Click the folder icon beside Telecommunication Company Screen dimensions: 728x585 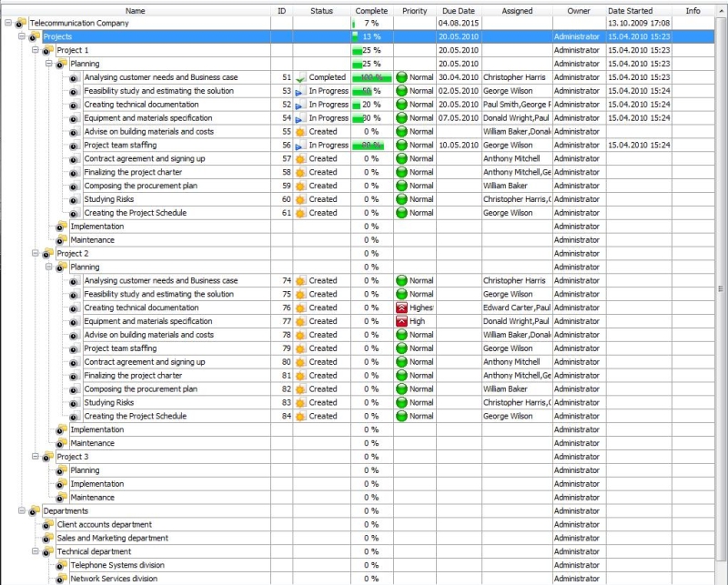21,23
